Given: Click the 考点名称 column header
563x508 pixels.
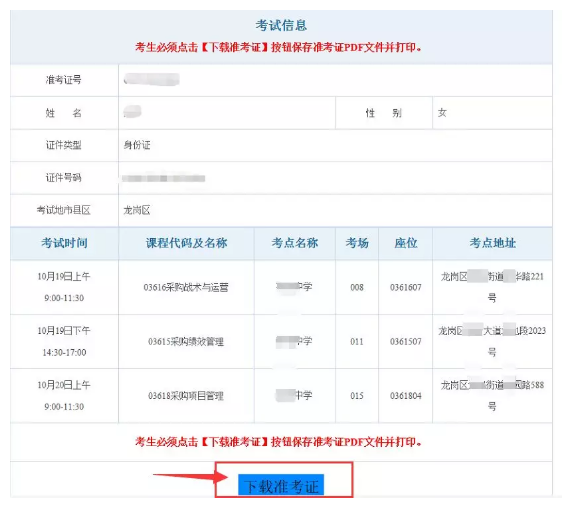Looking at the screenshot, I should point(295,243).
